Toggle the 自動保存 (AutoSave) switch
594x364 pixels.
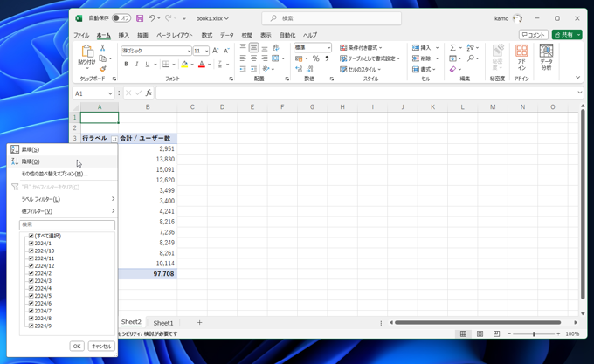pos(121,18)
